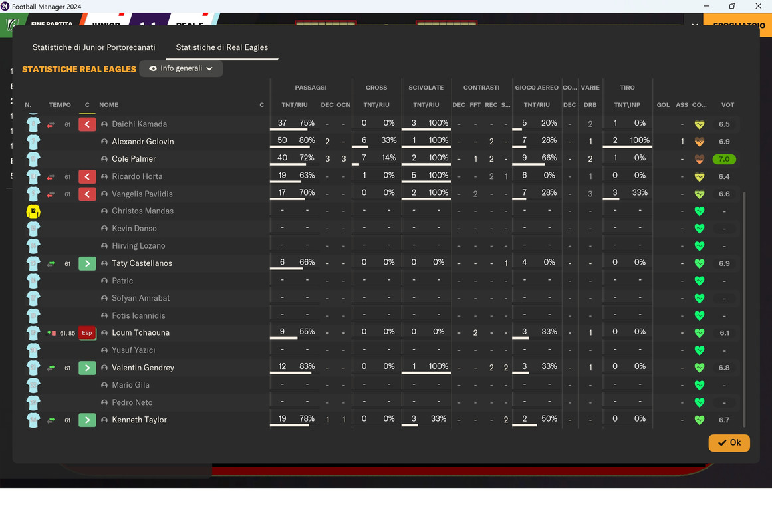Click Hirving Lozano's green condition heart

point(699,246)
